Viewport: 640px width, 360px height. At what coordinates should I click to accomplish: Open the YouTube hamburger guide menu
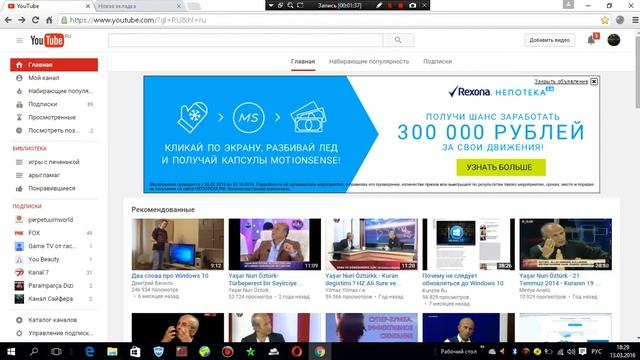(19, 40)
